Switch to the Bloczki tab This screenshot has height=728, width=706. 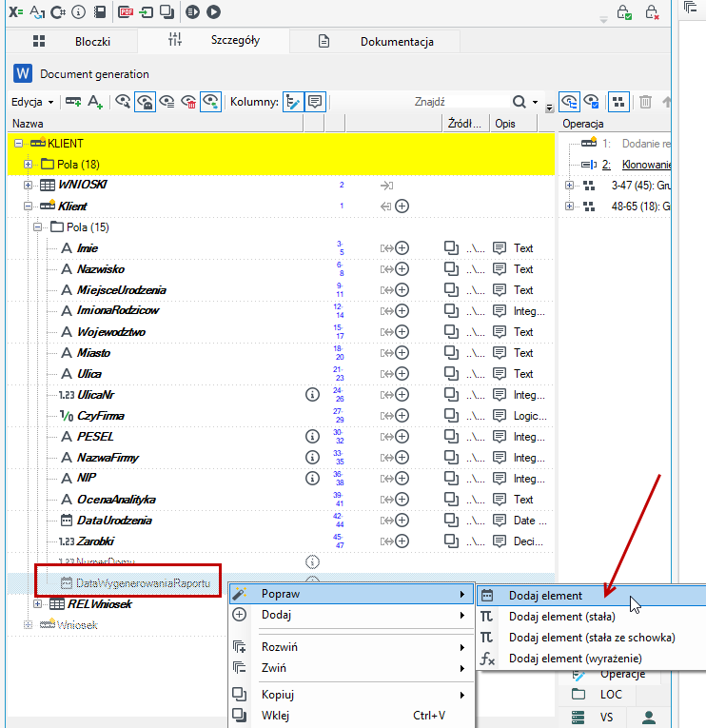[72, 41]
